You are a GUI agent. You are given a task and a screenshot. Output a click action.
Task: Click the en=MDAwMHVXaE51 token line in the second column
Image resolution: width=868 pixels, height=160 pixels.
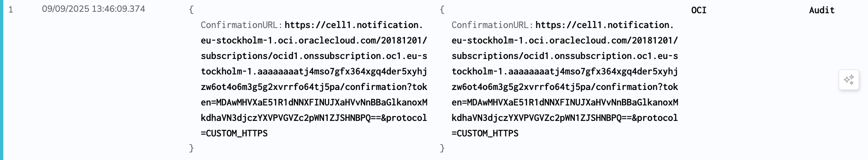tap(565, 102)
